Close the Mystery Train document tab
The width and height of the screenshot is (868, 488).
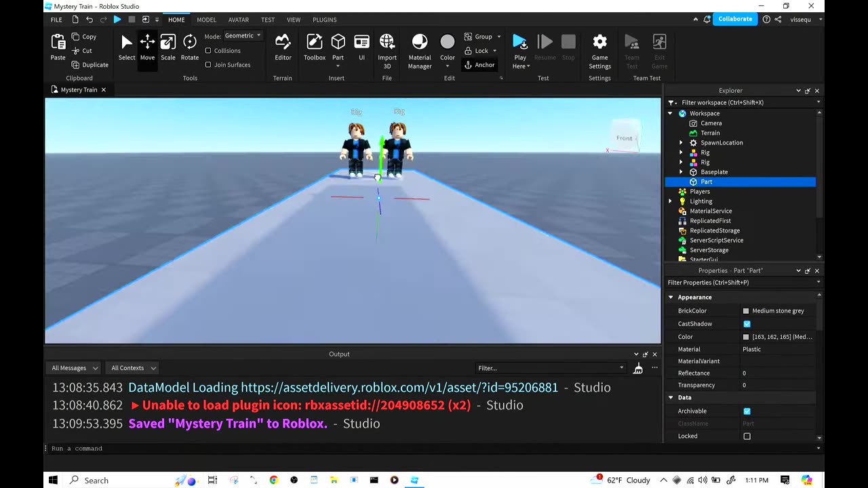pyautogui.click(x=103, y=90)
